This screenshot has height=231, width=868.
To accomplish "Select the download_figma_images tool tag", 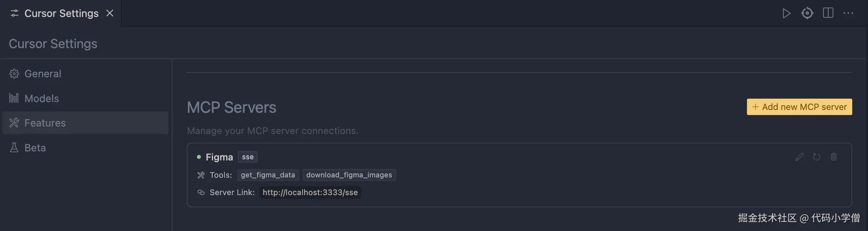I will coord(349,175).
